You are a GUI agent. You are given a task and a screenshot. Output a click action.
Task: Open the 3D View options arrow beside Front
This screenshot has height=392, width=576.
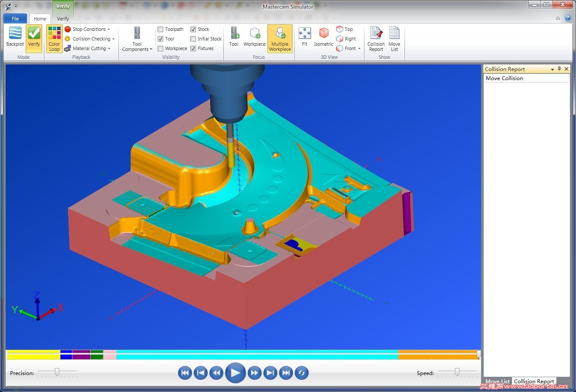(360, 49)
